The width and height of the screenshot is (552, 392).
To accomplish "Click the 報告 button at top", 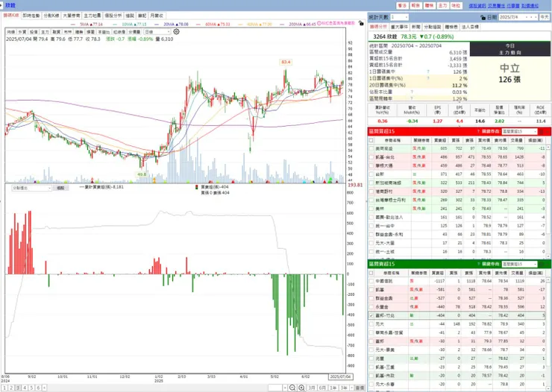I will [x=415, y=6].
